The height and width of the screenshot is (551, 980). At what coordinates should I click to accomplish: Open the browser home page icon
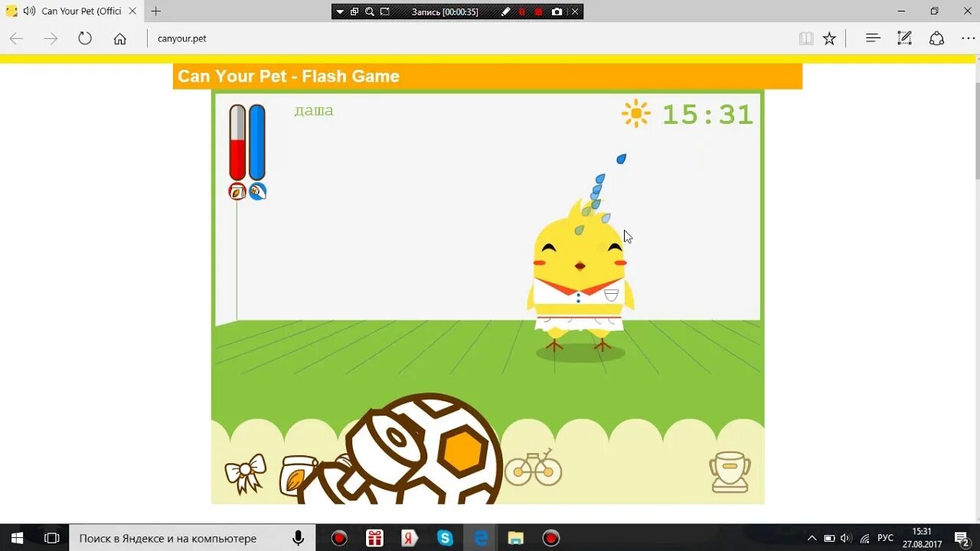pos(119,38)
